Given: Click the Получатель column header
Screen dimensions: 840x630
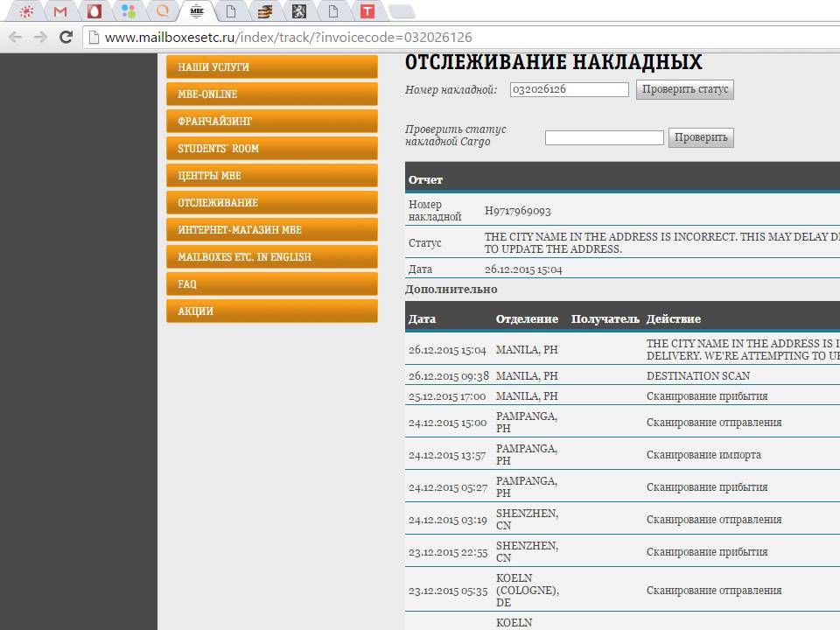Looking at the screenshot, I should point(605,318).
